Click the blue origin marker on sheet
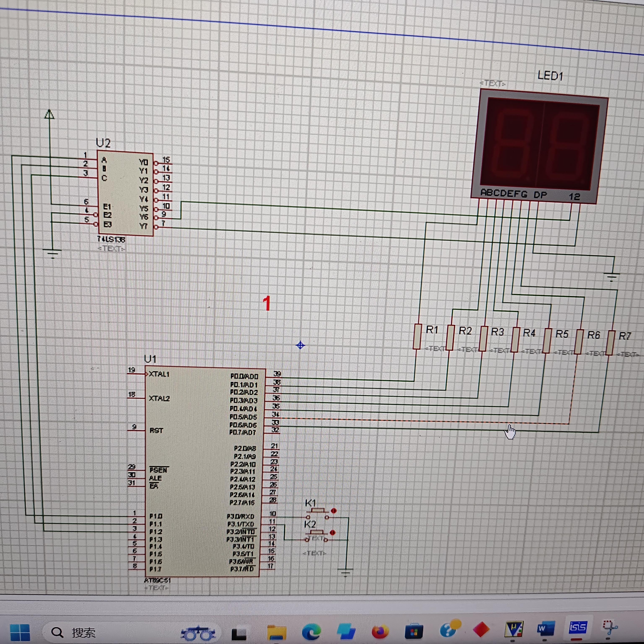 coord(300,345)
